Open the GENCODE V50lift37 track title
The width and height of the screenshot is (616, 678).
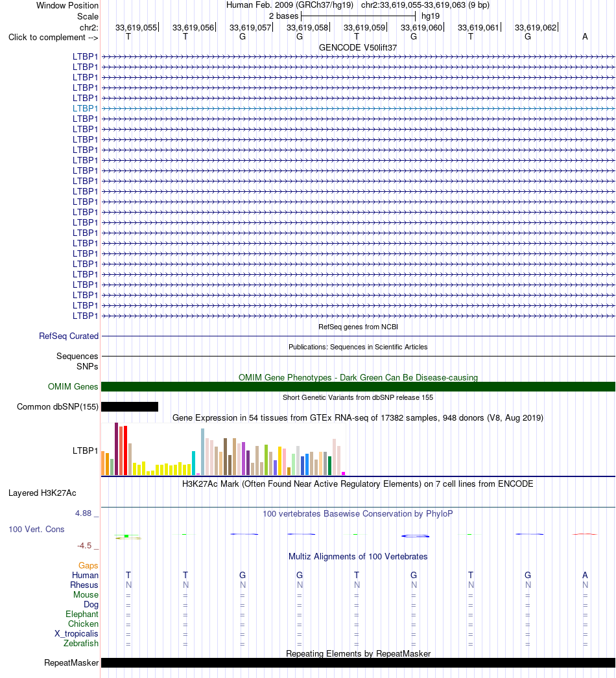point(358,47)
